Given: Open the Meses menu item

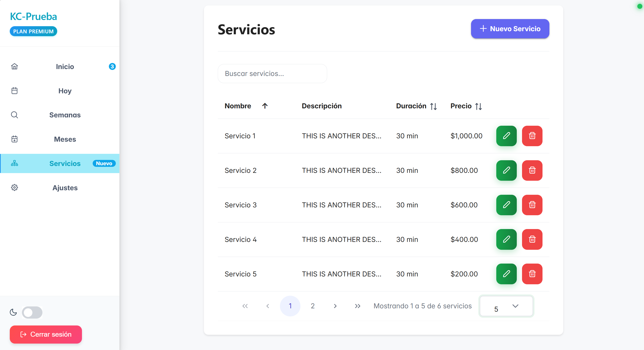Looking at the screenshot, I should pos(65,139).
